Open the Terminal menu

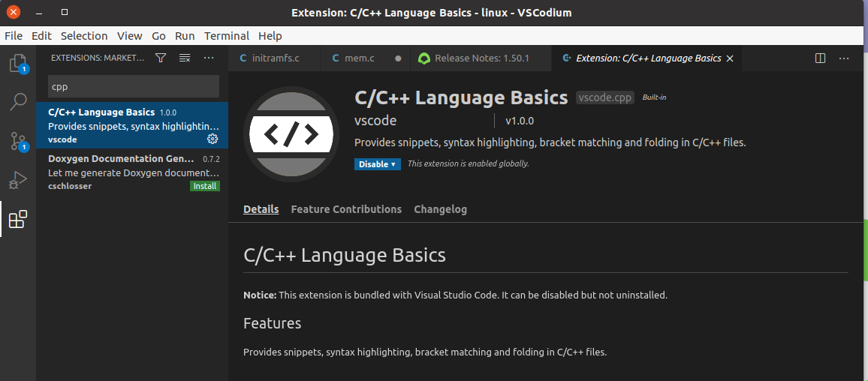(x=227, y=36)
